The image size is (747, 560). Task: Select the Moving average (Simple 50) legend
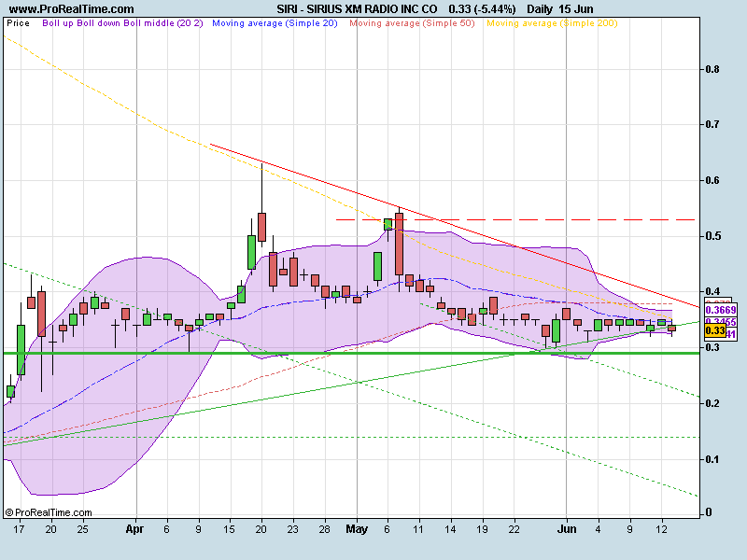[x=412, y=23]
